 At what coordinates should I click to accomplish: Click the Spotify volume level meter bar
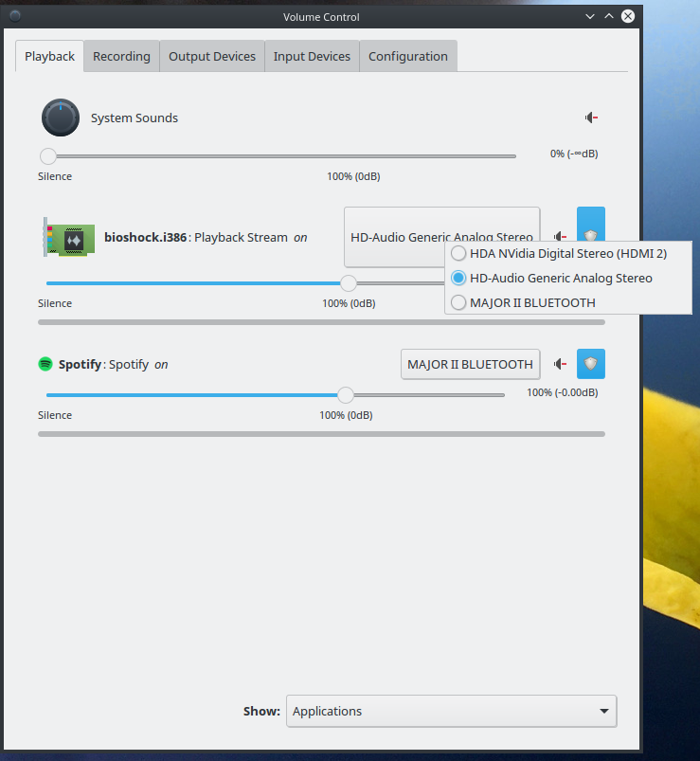tap(321, 434)
